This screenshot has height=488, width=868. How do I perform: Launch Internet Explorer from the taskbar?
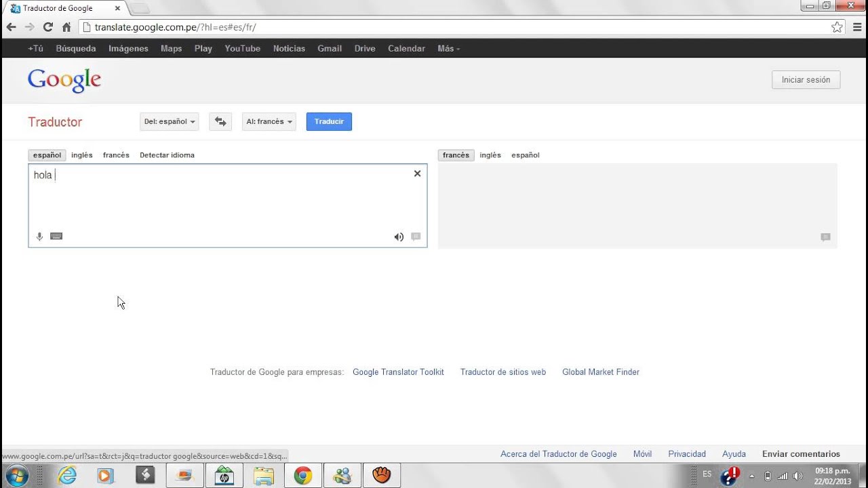(x=67, y=476)
